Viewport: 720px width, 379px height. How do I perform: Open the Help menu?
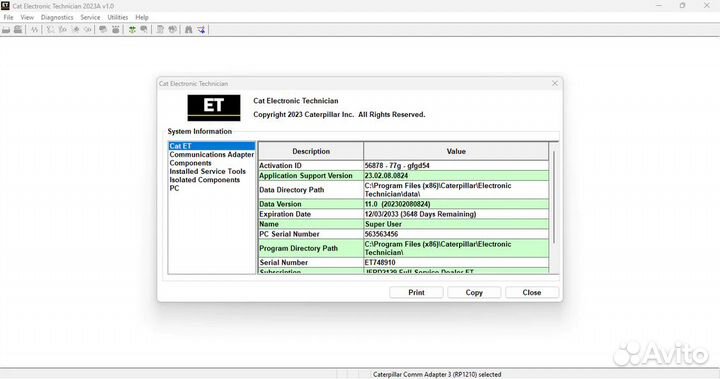[142, 17]
